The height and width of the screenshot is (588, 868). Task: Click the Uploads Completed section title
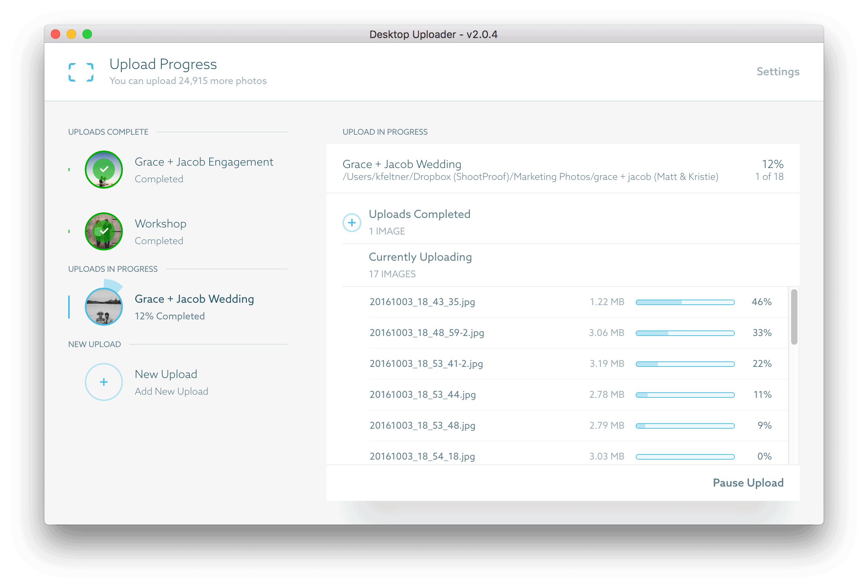[x=419, y=214]
